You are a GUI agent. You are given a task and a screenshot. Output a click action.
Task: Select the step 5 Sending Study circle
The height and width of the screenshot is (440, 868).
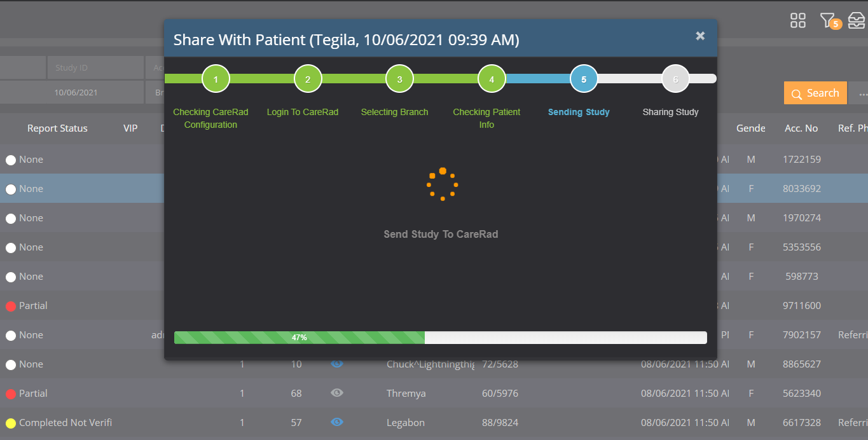584,79
